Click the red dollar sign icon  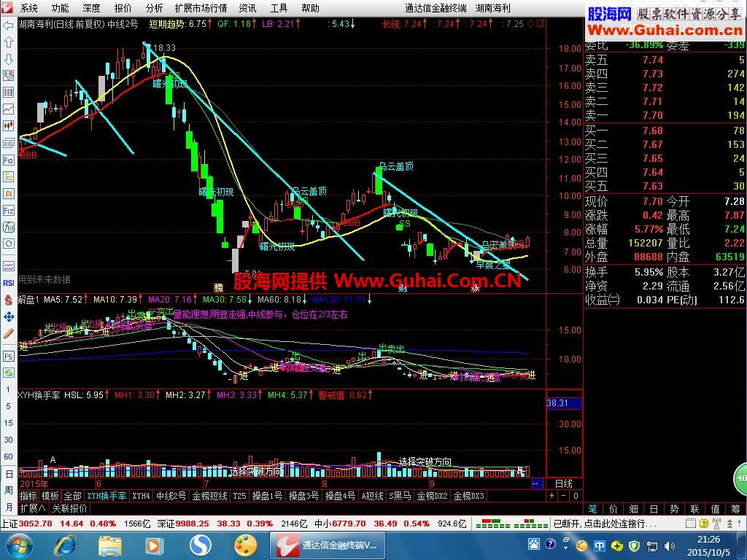click(x=8, y=300)
